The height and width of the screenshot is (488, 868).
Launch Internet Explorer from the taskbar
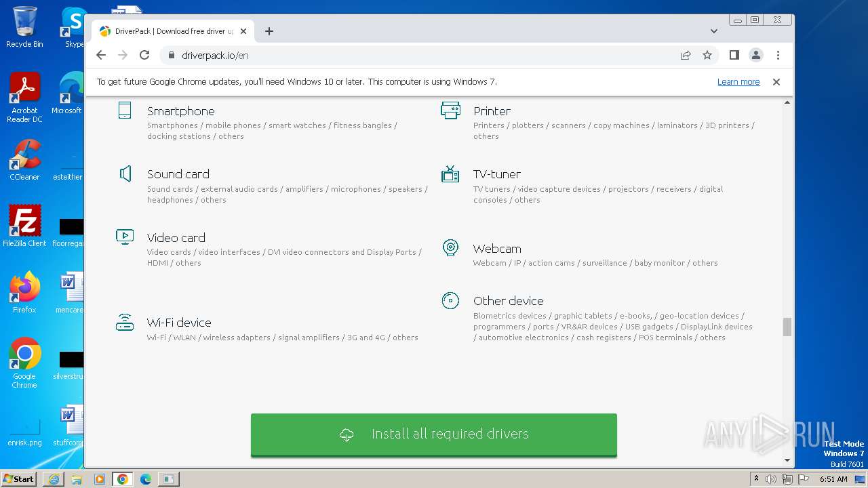pyautogui.click(x=54, y=479)
